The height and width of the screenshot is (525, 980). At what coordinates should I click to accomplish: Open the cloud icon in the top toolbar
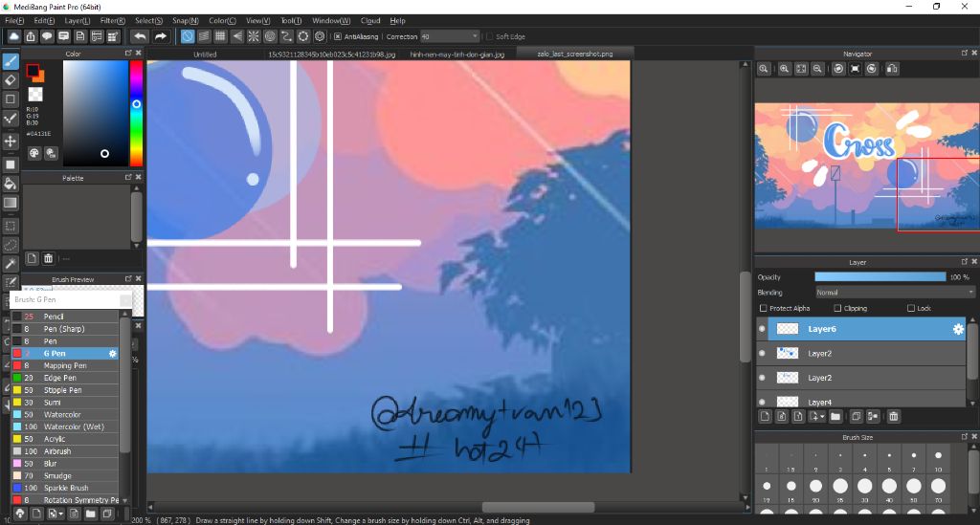point(13,36)
